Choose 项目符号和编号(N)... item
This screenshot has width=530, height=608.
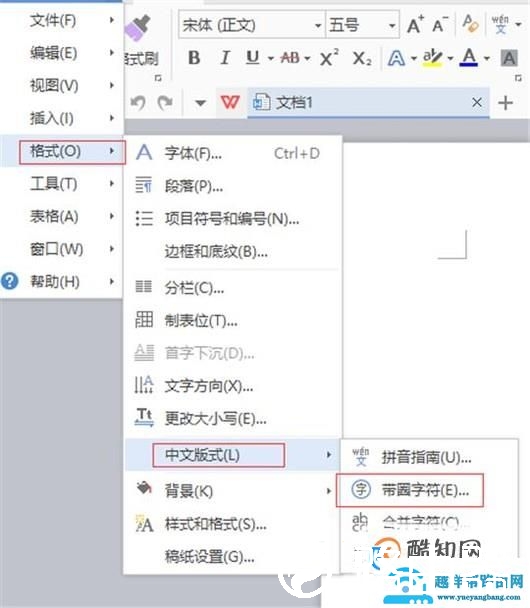(233, 219)
